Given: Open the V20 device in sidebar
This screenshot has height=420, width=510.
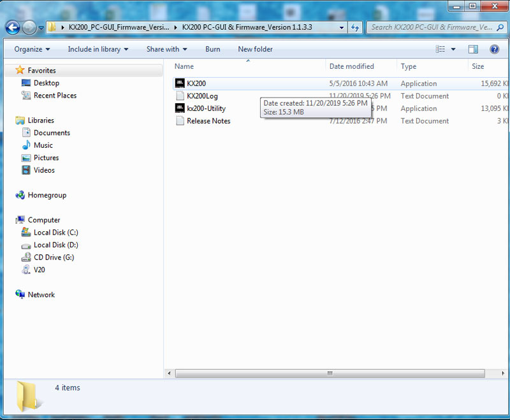Looking at the screenshot, I should tap(40, 270).
